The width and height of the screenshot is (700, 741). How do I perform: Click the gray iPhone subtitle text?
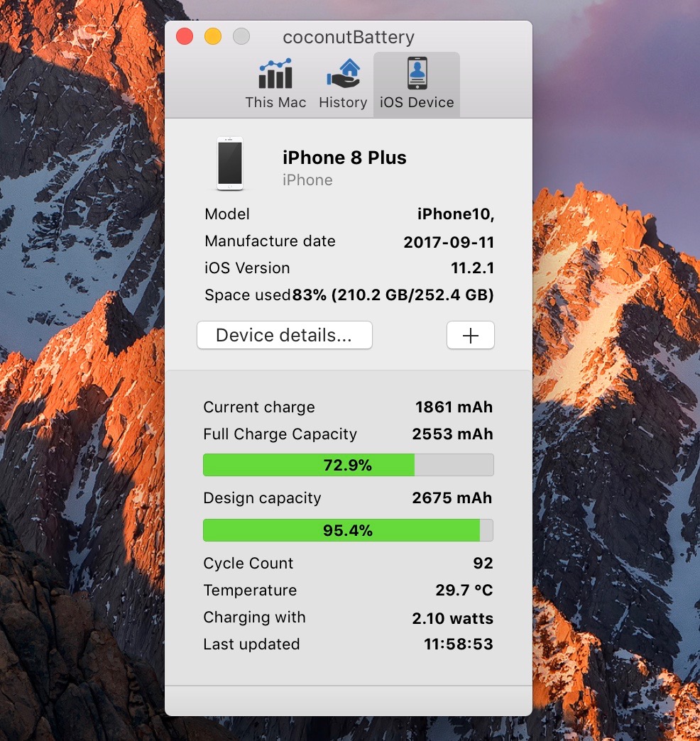click(307, 180)
